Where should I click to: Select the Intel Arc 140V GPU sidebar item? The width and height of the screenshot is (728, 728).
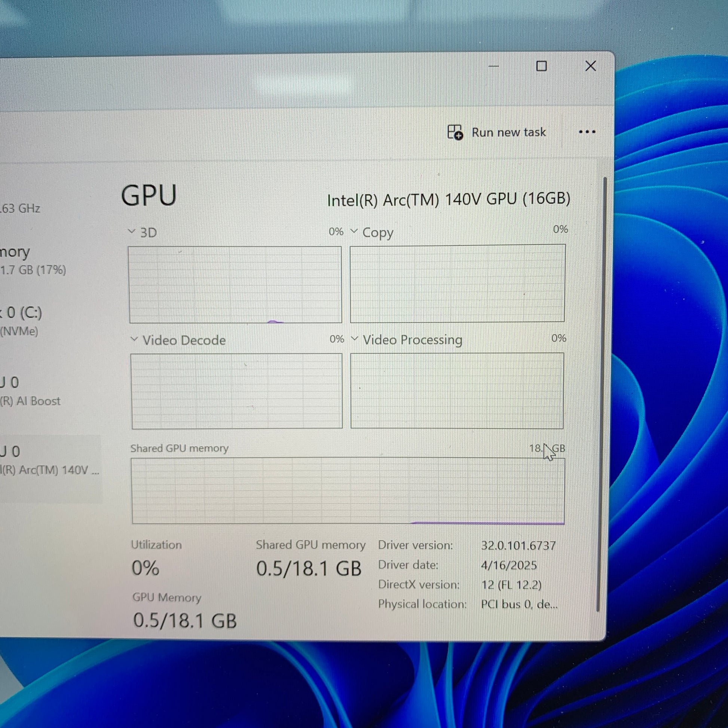51,461
